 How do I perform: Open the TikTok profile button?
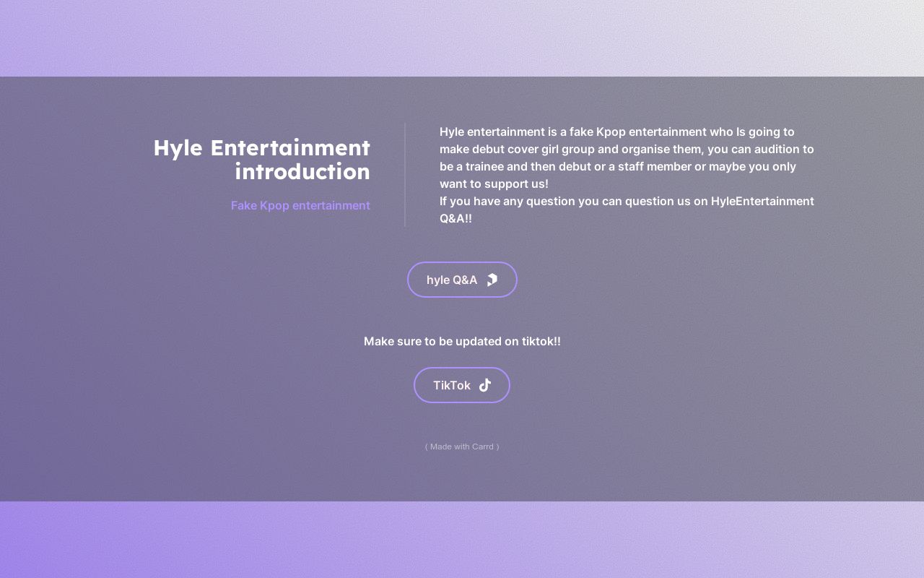(x=462, y=385)
